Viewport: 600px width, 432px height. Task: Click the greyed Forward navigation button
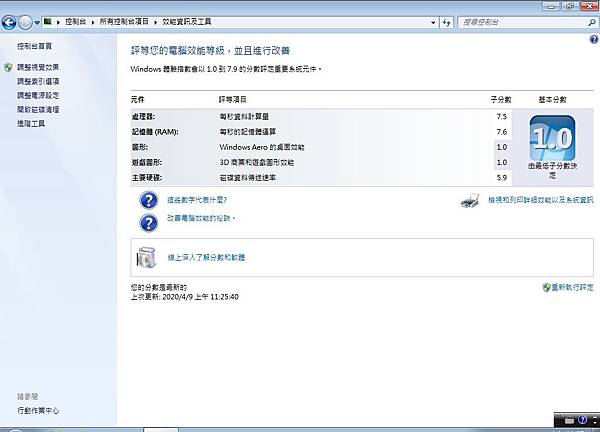[x=25, y=23]
